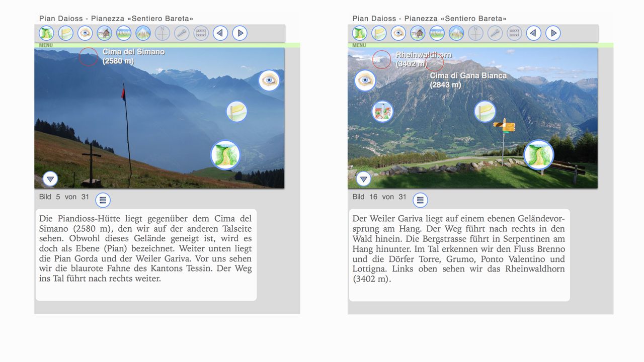Go to previous image in left panel
Image resolution: width=644 pixels, height=362 pixels.
click(x=220, y=33)
